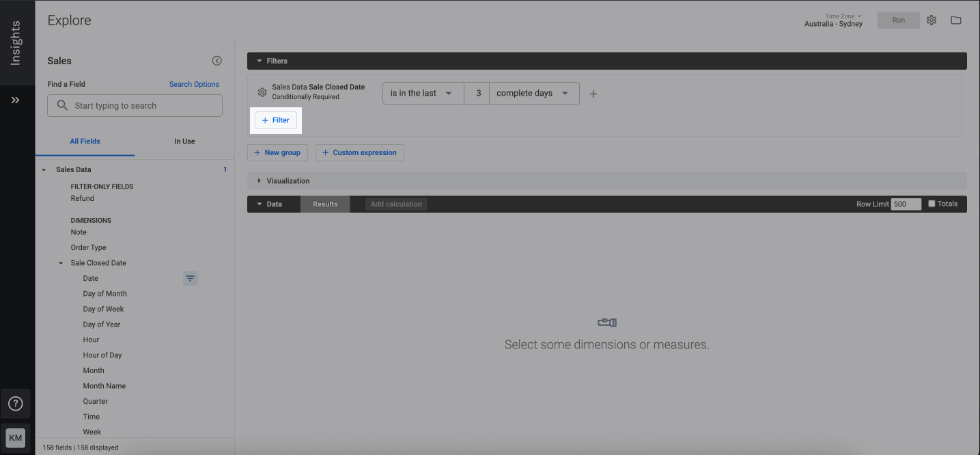Collapse the Filters section
Viewport: 980px width, 455px height.
[260, 61]
